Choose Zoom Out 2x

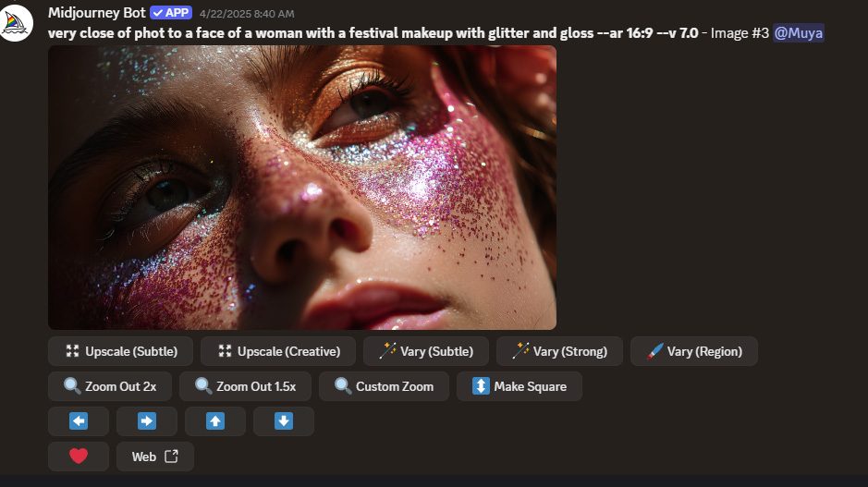pyautogui.click(x=110, y=386)
